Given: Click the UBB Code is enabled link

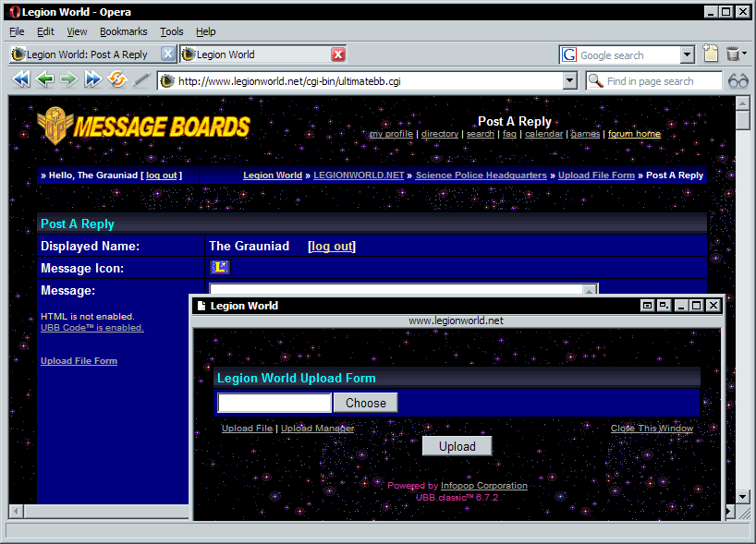Looking at the screenshot, I should click(92, 328).
